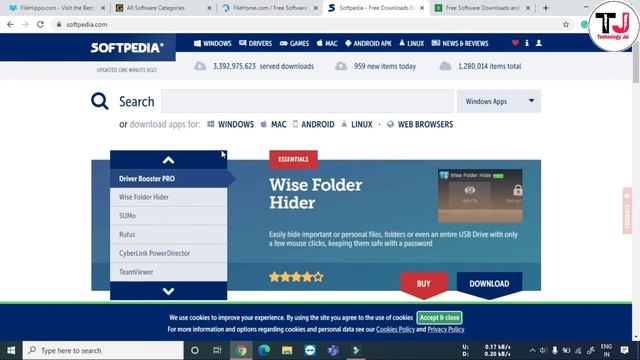Select Driver Booster PRO in featured list
Screen dimensions: 640x360
tap(169, 179)
